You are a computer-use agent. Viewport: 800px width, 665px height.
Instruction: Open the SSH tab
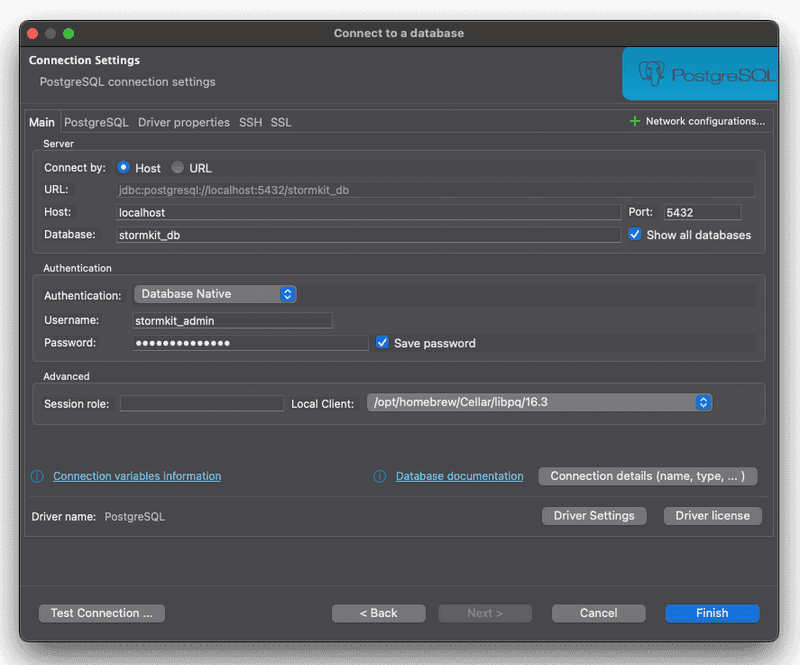pyautogui.click(x=251, y=122)
